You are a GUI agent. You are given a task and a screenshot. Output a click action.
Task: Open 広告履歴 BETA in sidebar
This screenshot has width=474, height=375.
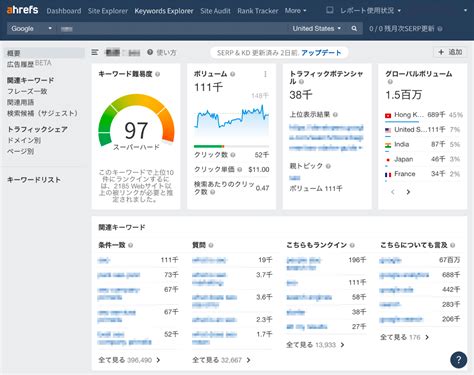(29, 64)
